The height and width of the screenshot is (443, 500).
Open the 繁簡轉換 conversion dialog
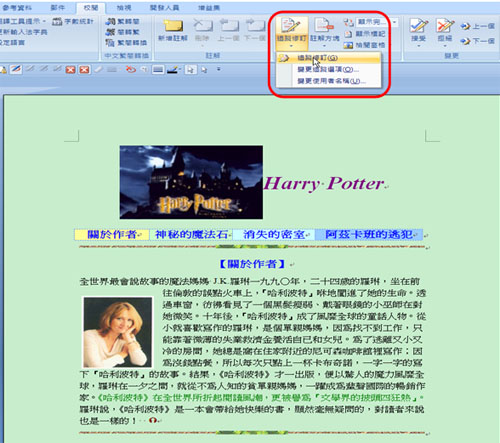[126, 43]
